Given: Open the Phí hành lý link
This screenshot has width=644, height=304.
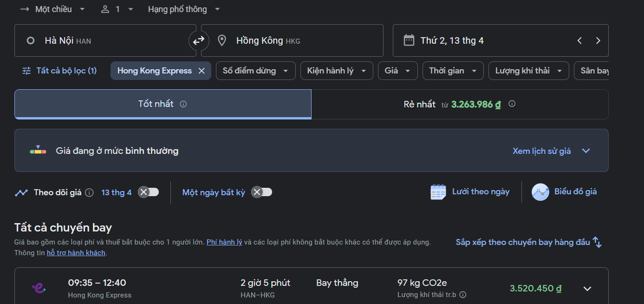Looking at the screenshot, I should pyautogui.click(x=224, y=242).
